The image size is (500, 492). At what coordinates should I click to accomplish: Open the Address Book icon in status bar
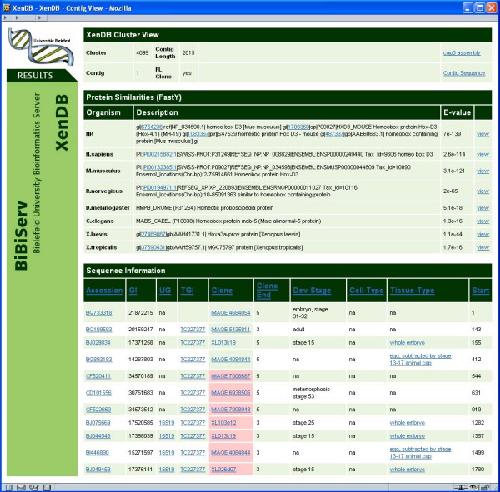[47, 488]
